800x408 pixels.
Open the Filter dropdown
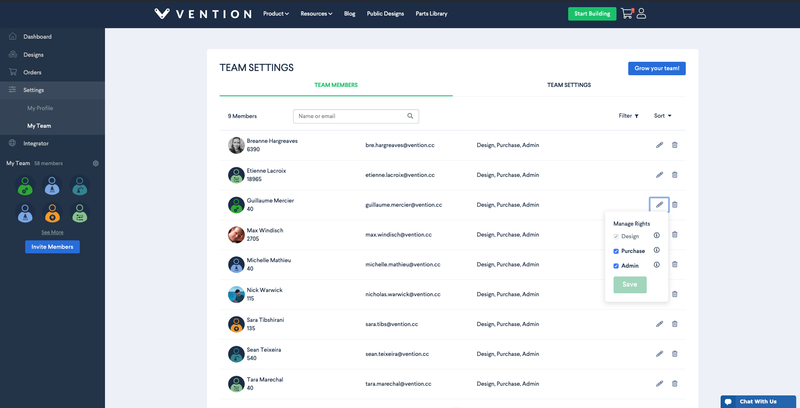coord(629,116)
